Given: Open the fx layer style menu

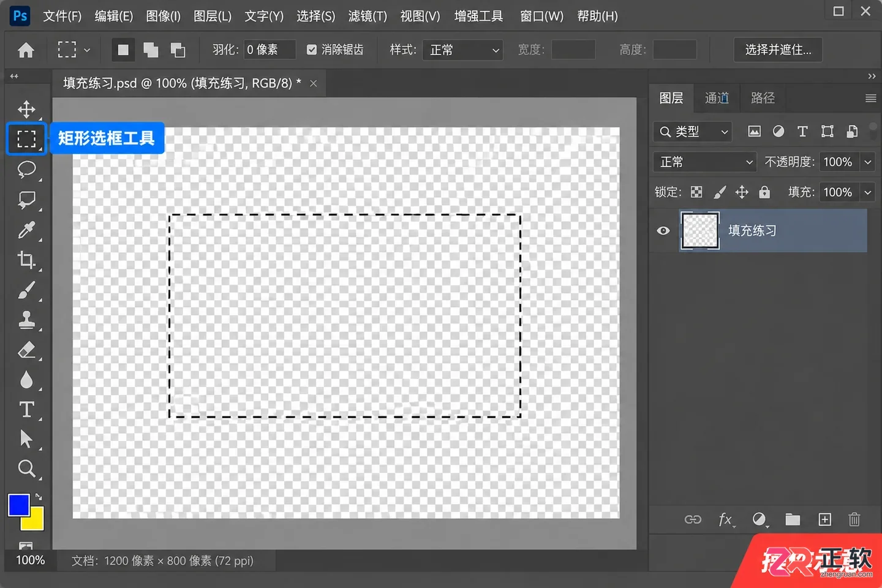Looking at the screenshot, I should pyautogui.click(x=726, y=519).
